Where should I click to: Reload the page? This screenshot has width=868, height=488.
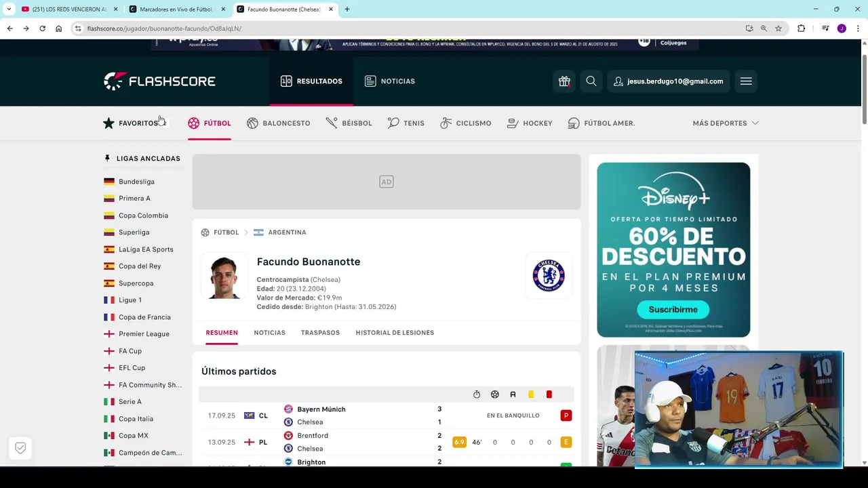(x=42, y=28)
